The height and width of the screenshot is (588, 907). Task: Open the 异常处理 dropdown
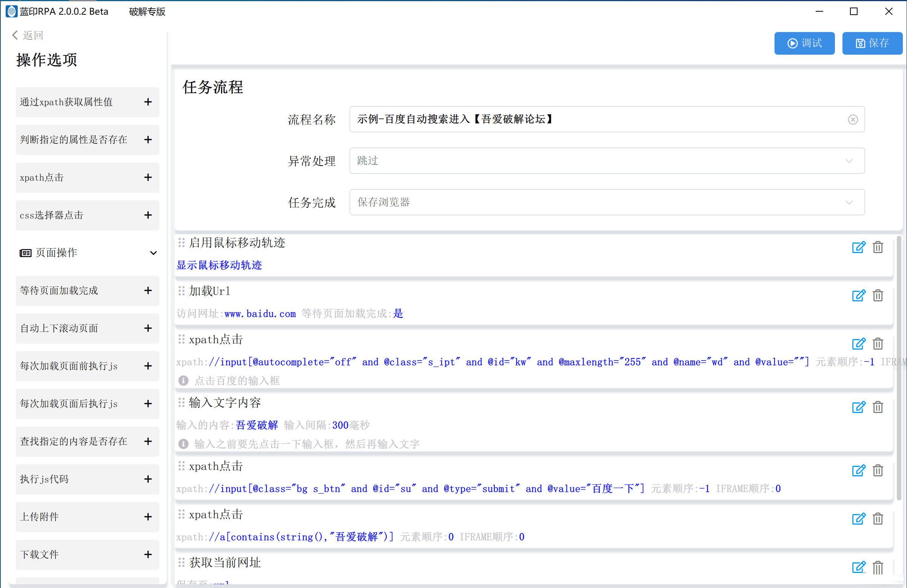[849, 161]
